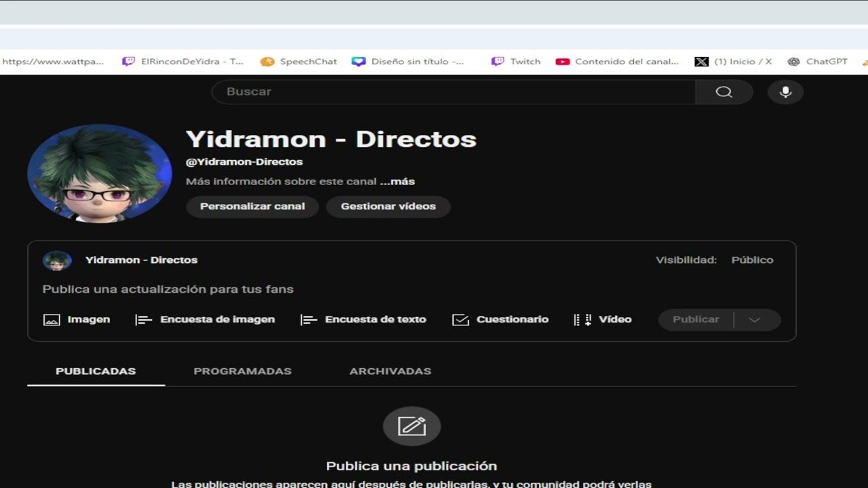Open the Publicar dropdown arrow
This screenshot has width=868, height=488.
coord(755,320)
